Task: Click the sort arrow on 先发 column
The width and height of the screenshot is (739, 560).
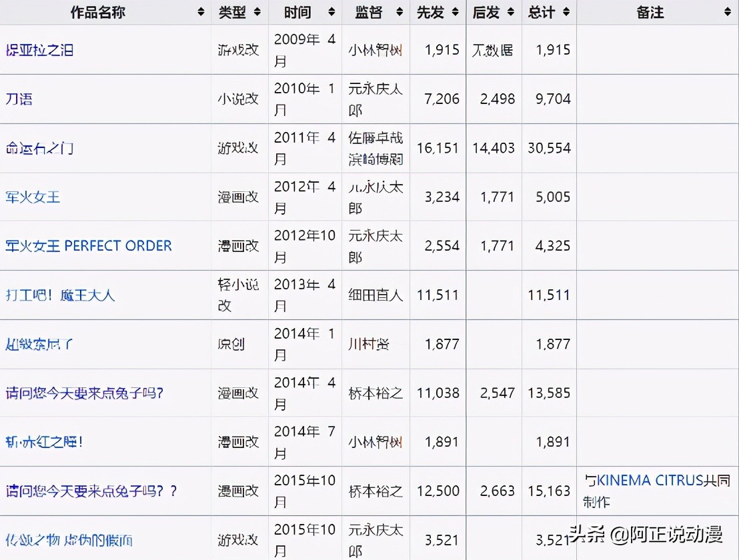Action: coord(455,12)
